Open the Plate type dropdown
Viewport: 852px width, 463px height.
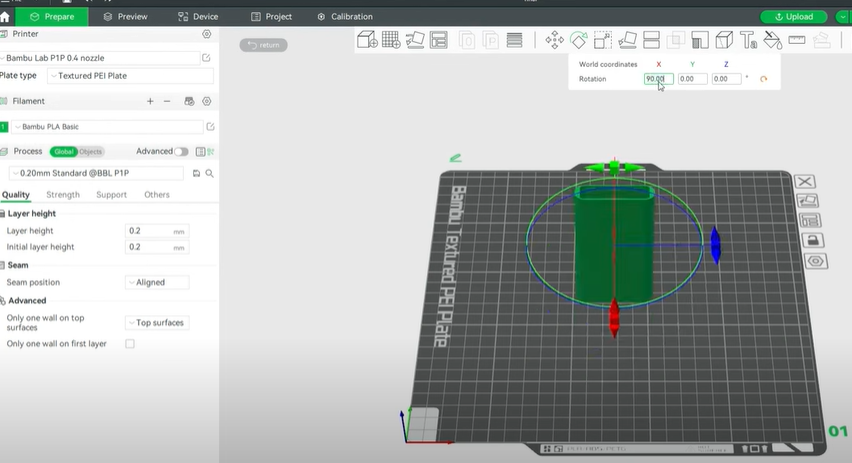(130, 76)
